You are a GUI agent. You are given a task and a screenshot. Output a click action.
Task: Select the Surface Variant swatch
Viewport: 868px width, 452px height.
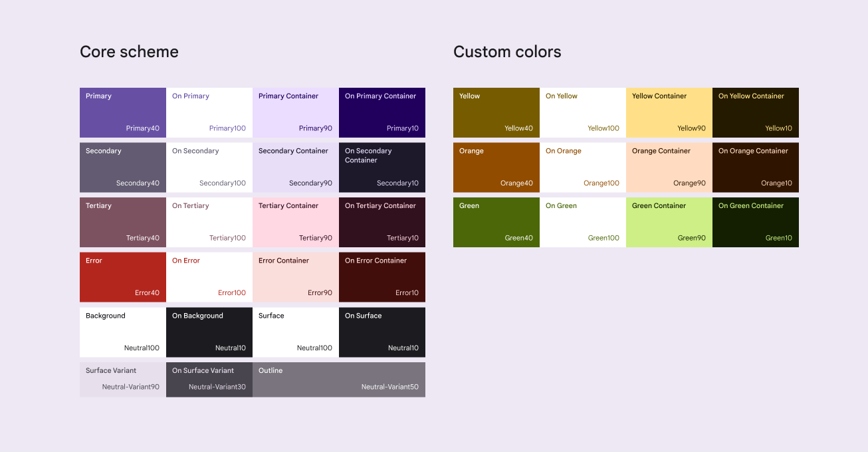click(x=123, y=380)
